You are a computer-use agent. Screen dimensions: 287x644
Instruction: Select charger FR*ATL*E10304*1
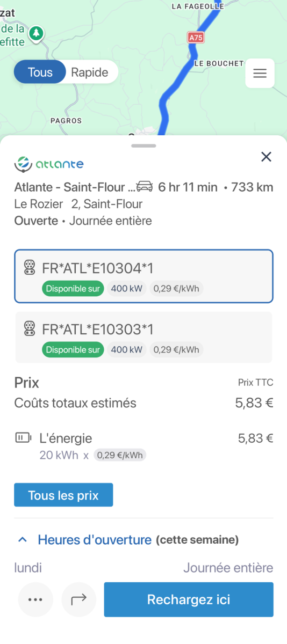pyautogui.click(x=143, y=276)
